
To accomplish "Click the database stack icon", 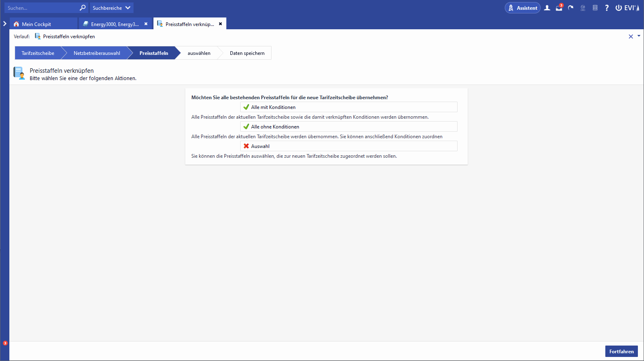I will tap(595, 8).
